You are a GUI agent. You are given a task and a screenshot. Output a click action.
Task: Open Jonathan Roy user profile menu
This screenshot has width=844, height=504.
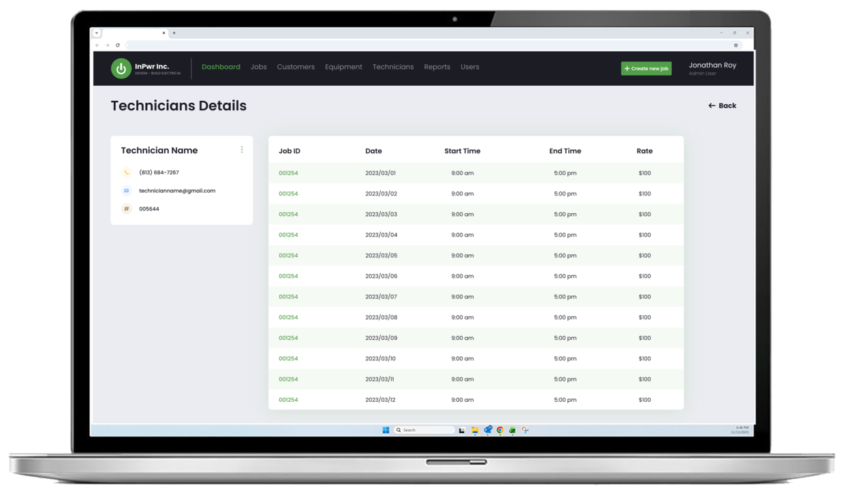tap(712, 68)
